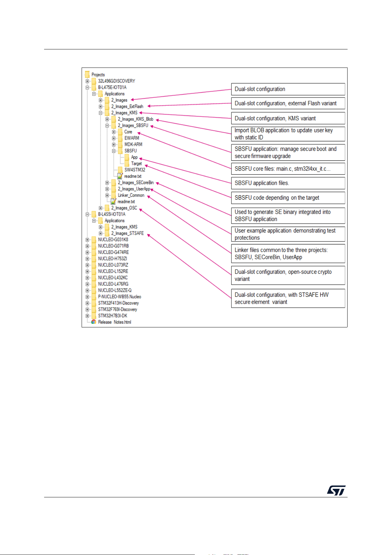Click the Chrome icon for Release Notes.html
The image size is (392, 555).
tap(94, 322)
